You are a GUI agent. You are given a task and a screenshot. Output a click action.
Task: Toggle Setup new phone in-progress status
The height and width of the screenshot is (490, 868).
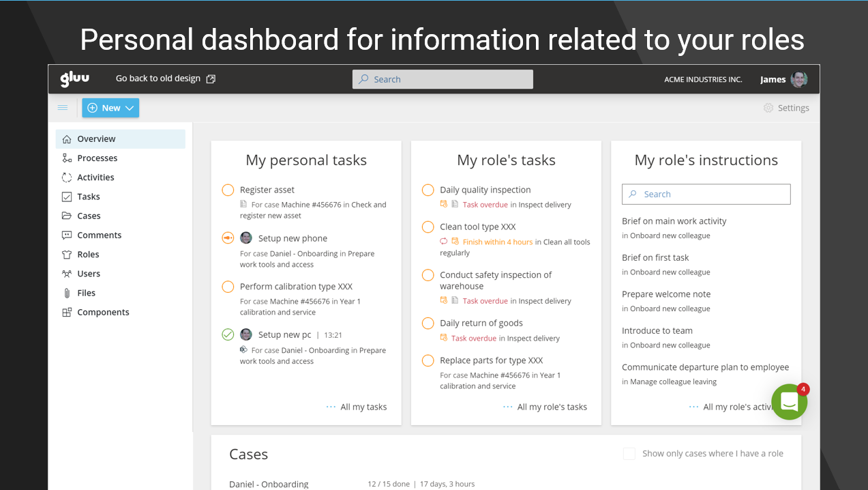click(228, 238)
